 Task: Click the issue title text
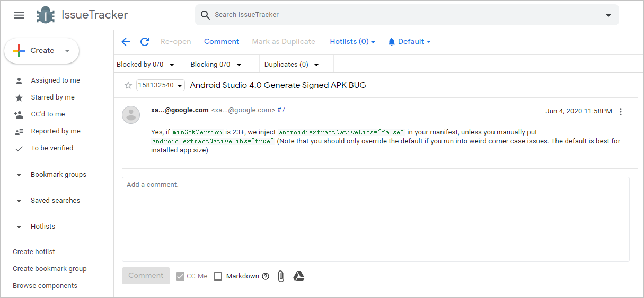click(278, 85)
